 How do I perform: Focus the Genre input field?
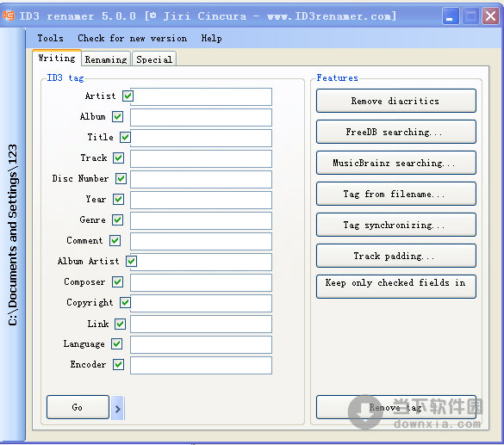click(x=202, y=220)
